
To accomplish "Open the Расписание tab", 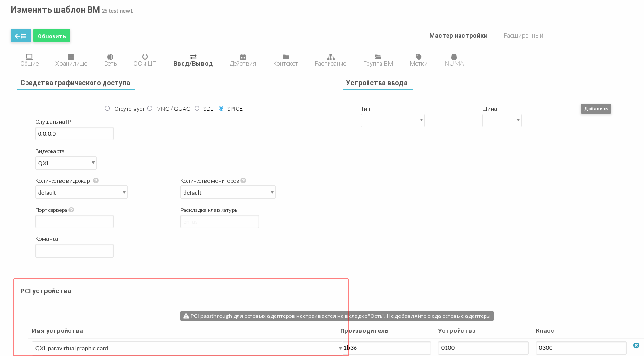I will pos(330,60).
